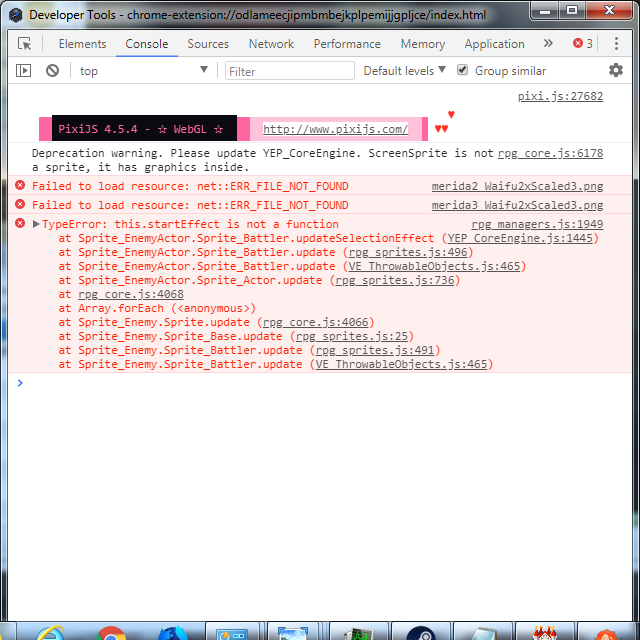Click the error icon beside merida3 resource failure
This screenshot has height=640, width=640.
[x=20, y=204]
